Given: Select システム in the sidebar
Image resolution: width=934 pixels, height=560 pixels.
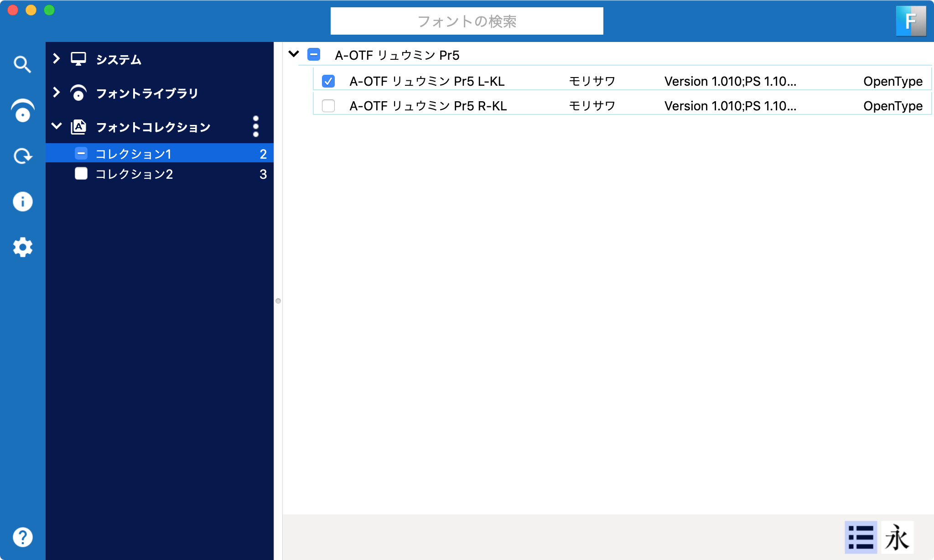Looking at the screenshot, I should 119,60.
